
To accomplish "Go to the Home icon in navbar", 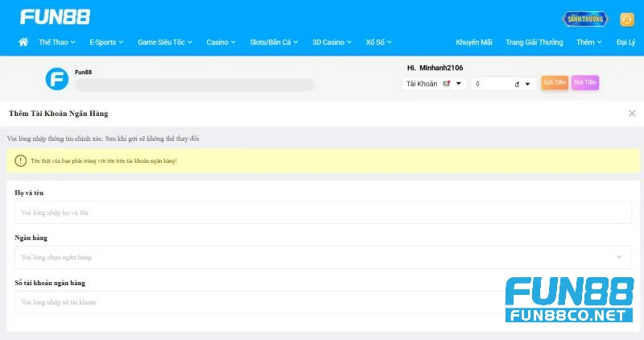I will tap(23, 42).
